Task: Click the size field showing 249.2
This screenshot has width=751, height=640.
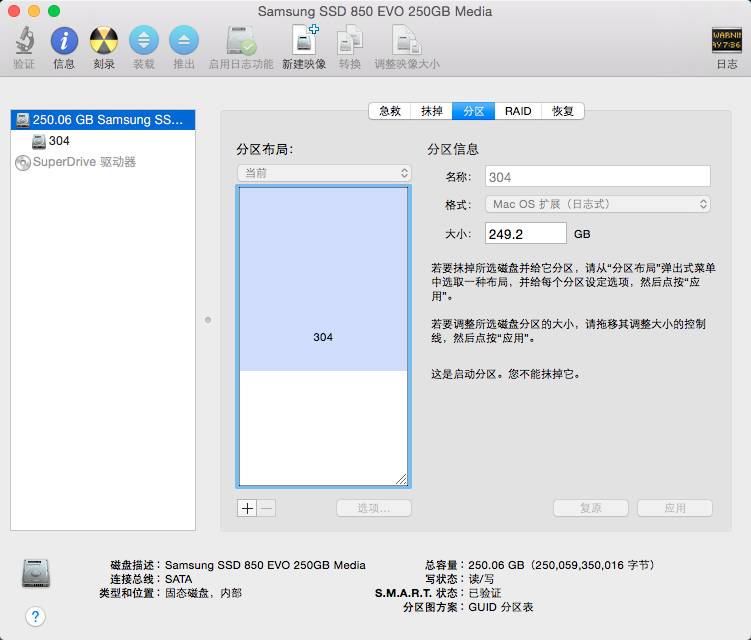Action: [x=525, y=234]
